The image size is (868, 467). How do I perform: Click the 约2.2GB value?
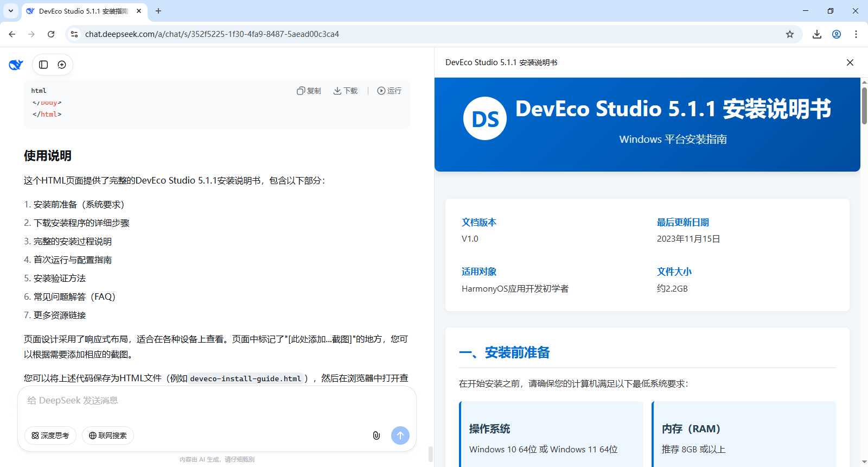672,288
